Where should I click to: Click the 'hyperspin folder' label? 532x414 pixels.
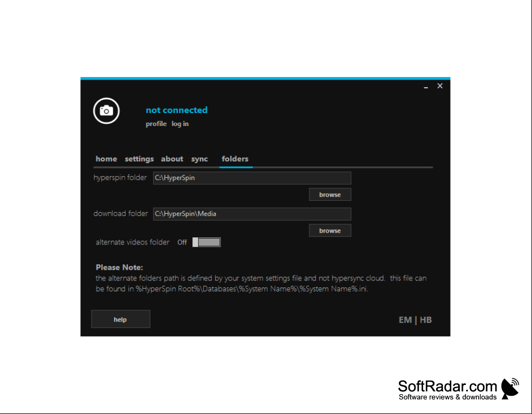120,178
